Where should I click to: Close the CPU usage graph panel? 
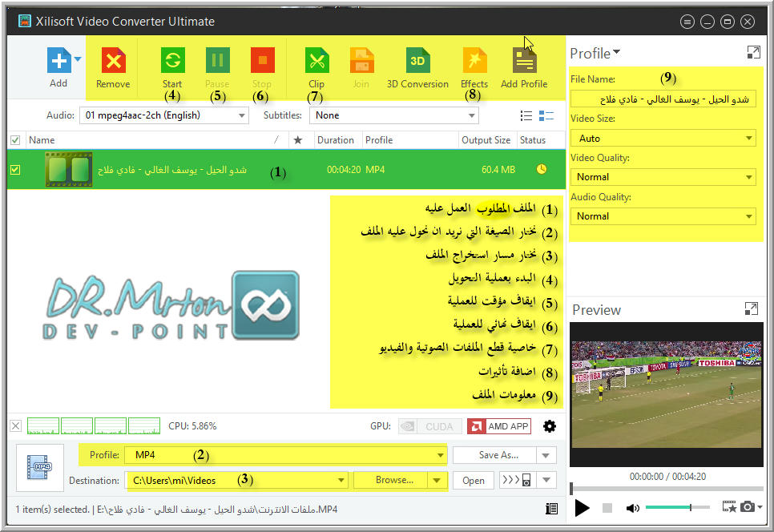(x=16, y=426)
